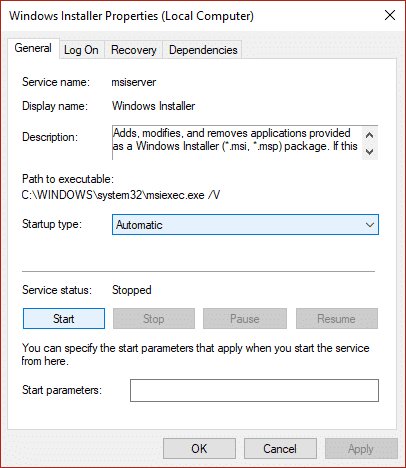Cancel the properties dialog
The height and width of the screenshot is (468, 406).
[280, 448]
